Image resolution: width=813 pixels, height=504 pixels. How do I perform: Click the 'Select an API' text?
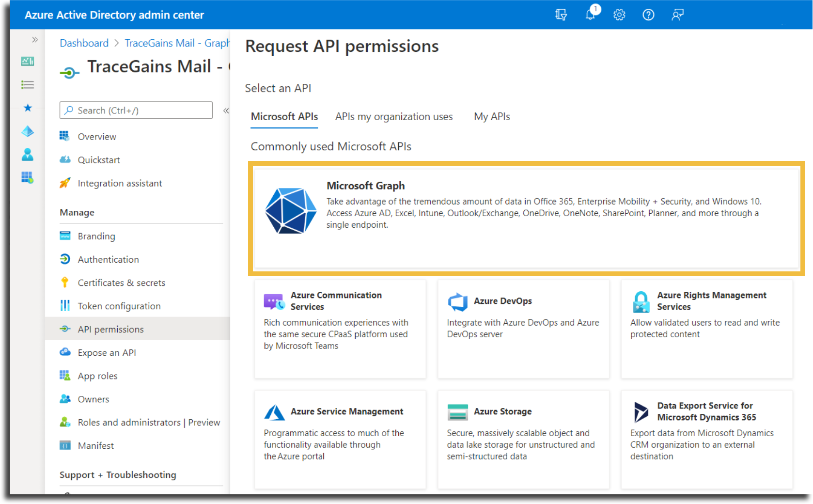(x=278, y=88)
